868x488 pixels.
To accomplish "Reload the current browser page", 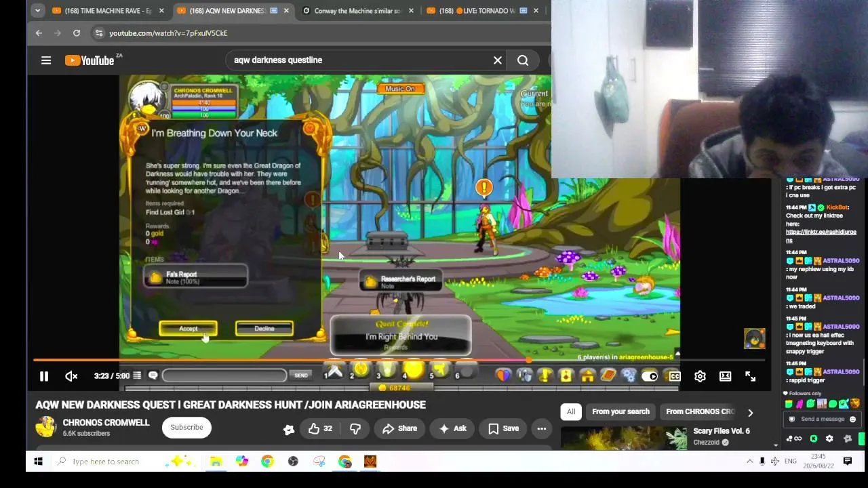I will [77, 33].
